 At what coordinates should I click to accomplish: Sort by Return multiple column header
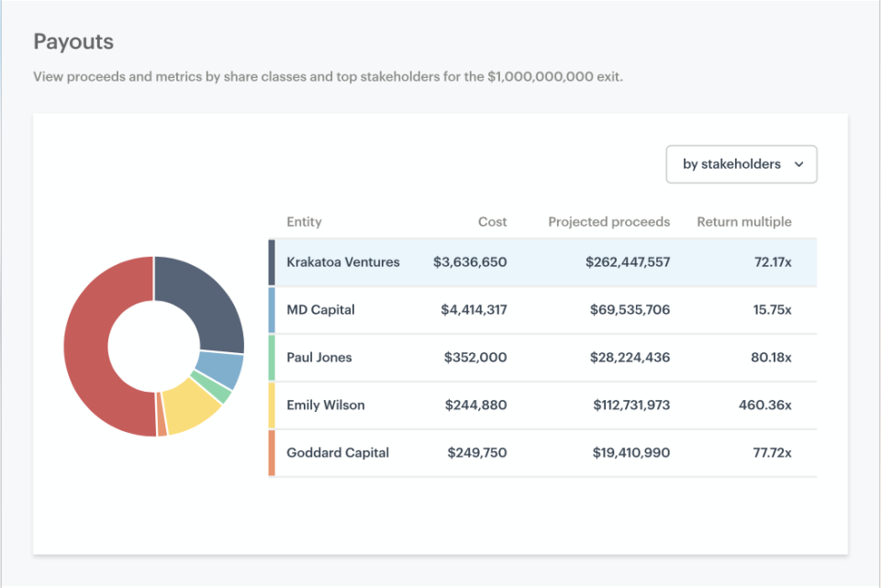tap(744, 221)
